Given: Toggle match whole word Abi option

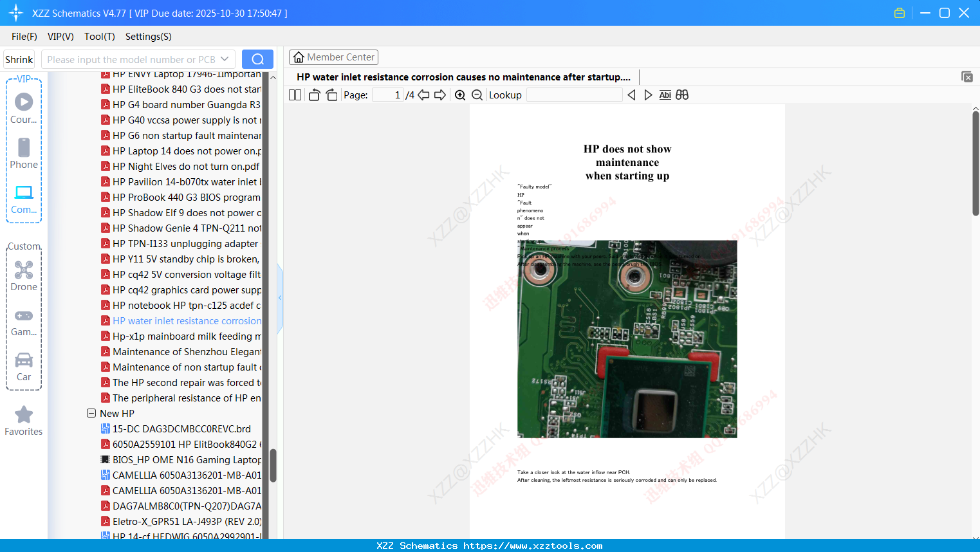Looking at the screenshot, I should (x=665, y=95).
